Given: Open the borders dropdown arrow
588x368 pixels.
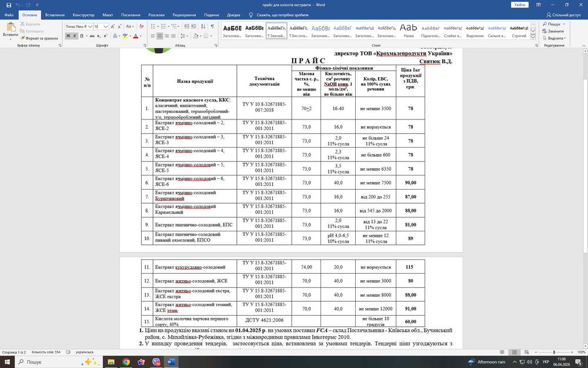Looking at the screenshot, I should pyautogui.click(x=211, y=36).
